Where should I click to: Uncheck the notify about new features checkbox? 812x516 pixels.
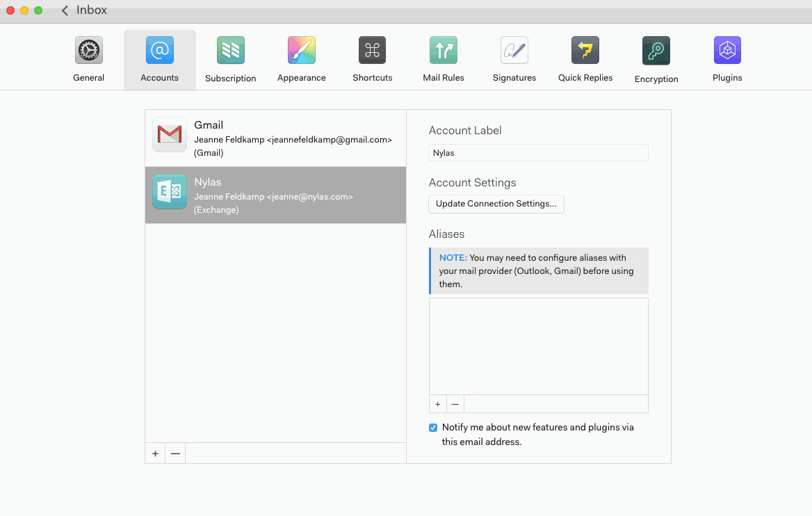tap(433, 428)
